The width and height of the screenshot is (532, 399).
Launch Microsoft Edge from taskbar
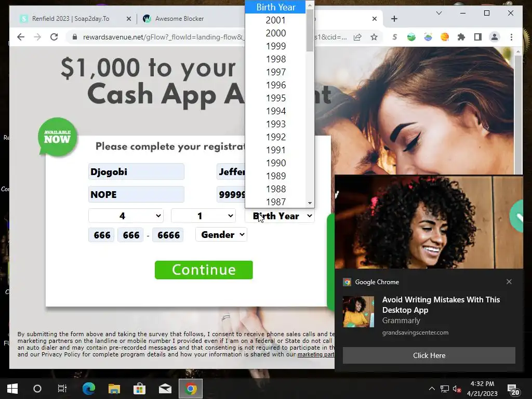click(88, 389)
